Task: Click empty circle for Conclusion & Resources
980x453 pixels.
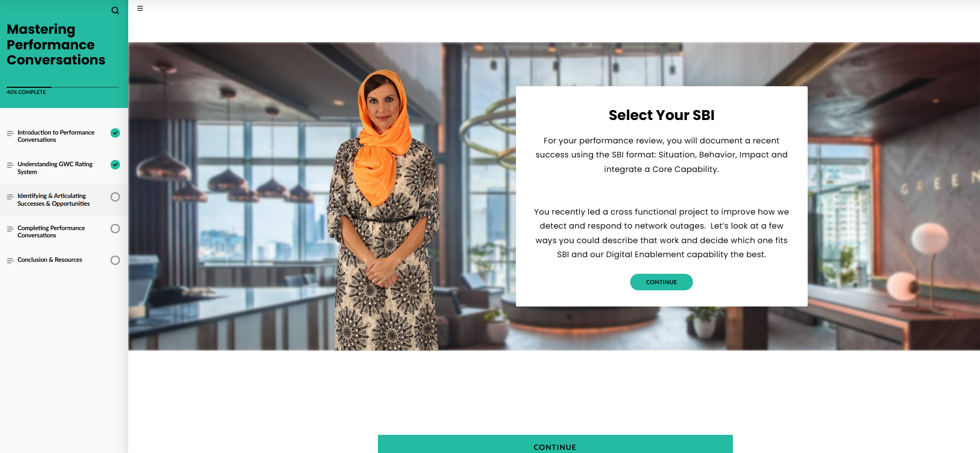Action: 115,260
